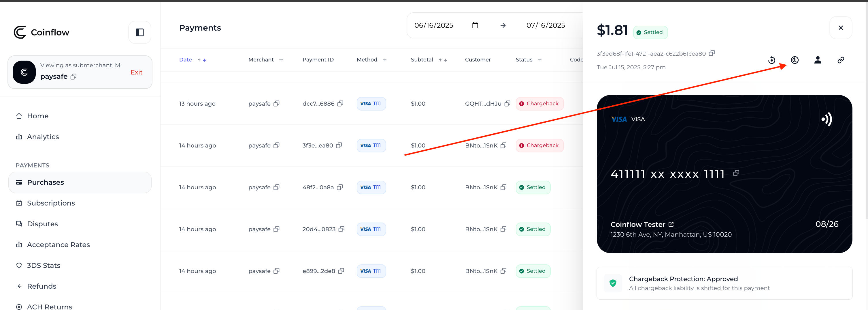The image size is (868, 310).
Task: Copy payment link chain icon
Action: tap(841, 60)
